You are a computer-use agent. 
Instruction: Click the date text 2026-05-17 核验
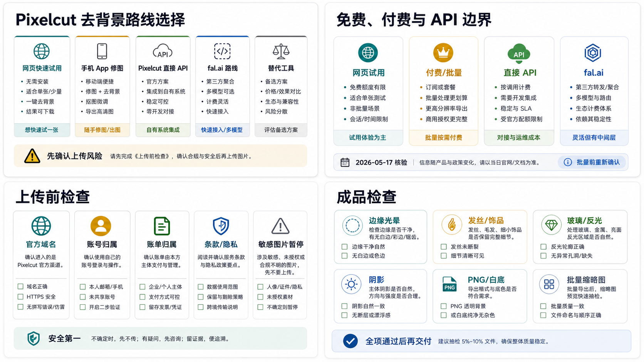tap(381, 162)
